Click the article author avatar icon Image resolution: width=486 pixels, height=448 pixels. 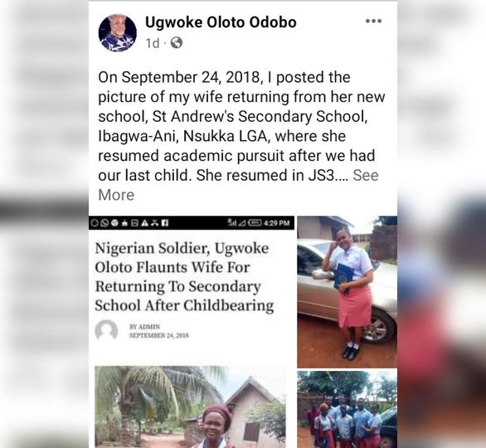point(106,330)
